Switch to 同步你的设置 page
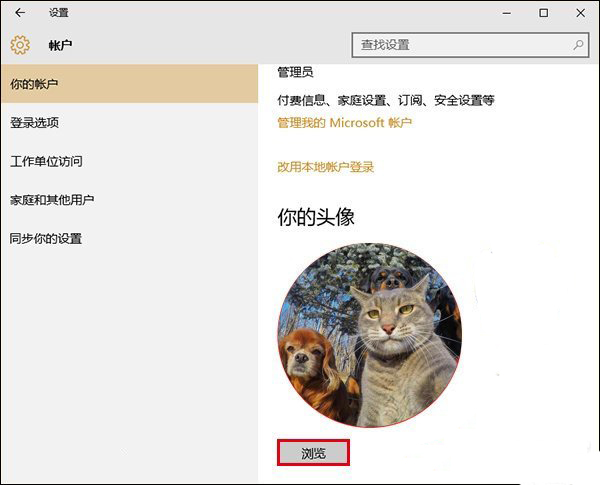The width and height of the screenshot is (600, 485). 46,239
